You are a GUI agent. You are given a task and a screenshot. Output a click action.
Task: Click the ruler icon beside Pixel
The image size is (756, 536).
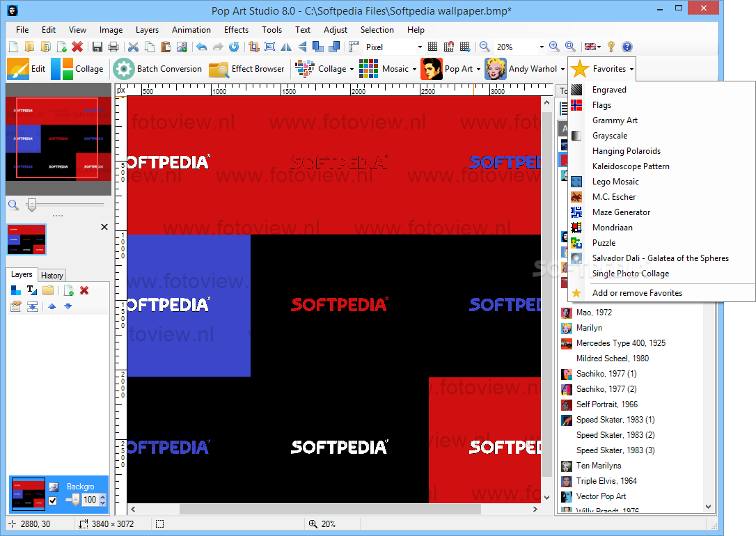354,47
